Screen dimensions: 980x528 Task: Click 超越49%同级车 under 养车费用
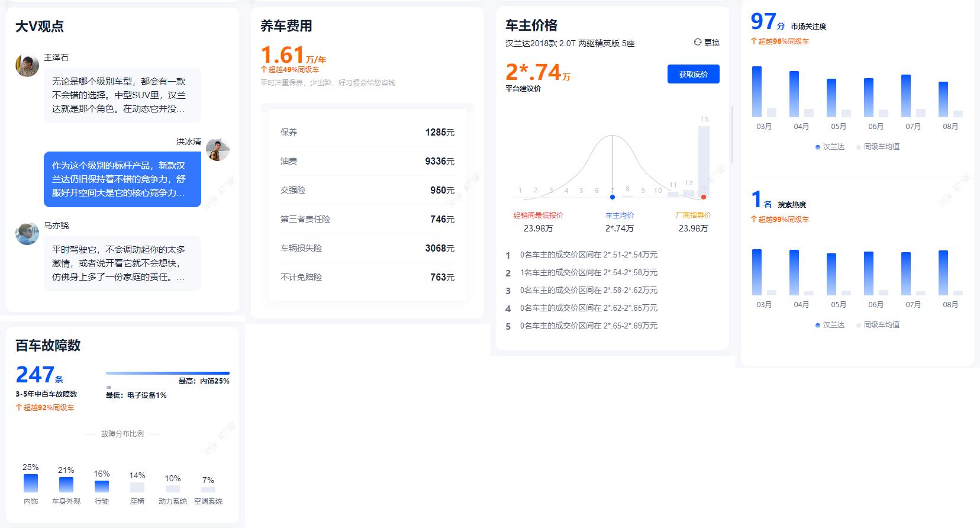coord(290,70)
